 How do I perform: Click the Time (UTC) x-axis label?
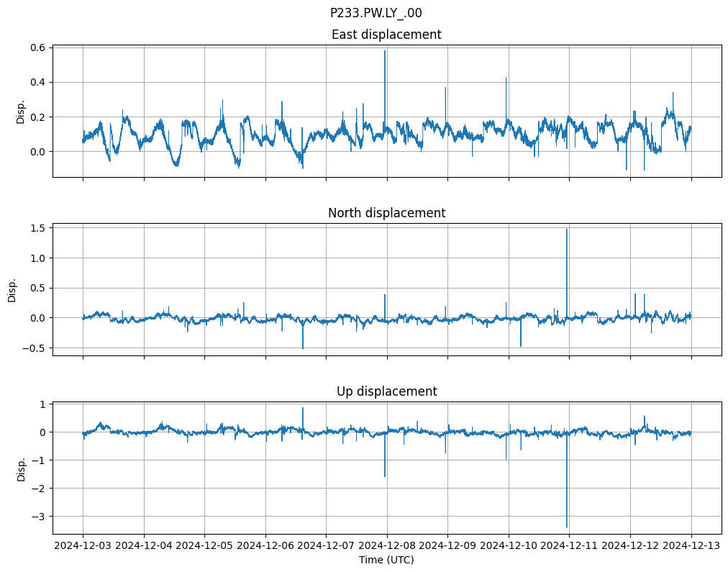coord(386,560)
